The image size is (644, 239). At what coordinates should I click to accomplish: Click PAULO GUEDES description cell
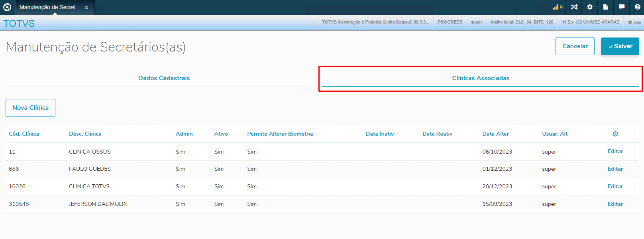[x=90, y=169]
